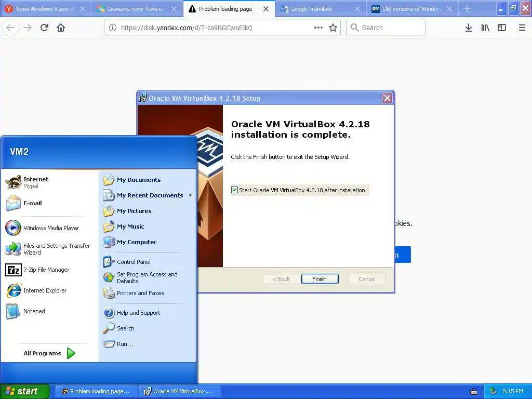Reload the current page

tap(45, 28)
